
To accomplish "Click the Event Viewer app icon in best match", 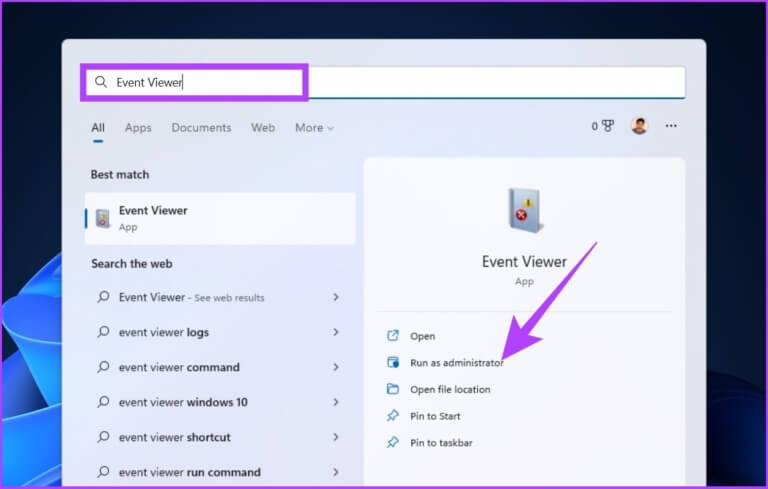I will click(103, 218).
